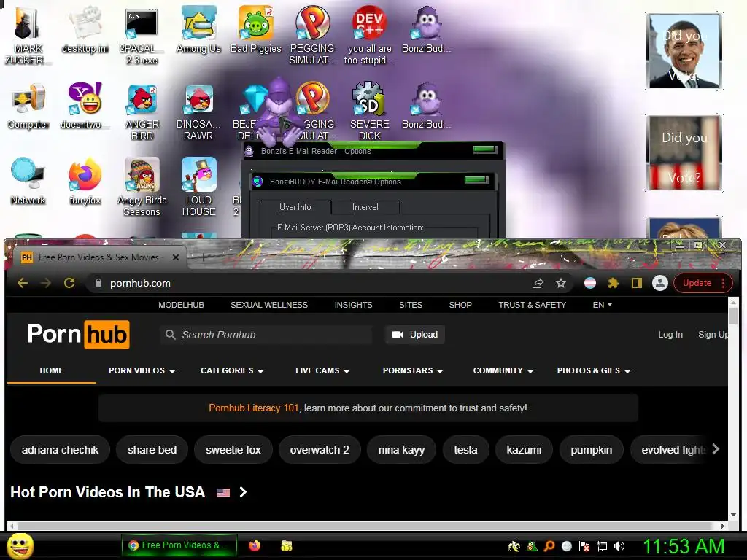747x560 pixels.
Task: Select the 'tesla' search chip
Action: tap(465, 449)
